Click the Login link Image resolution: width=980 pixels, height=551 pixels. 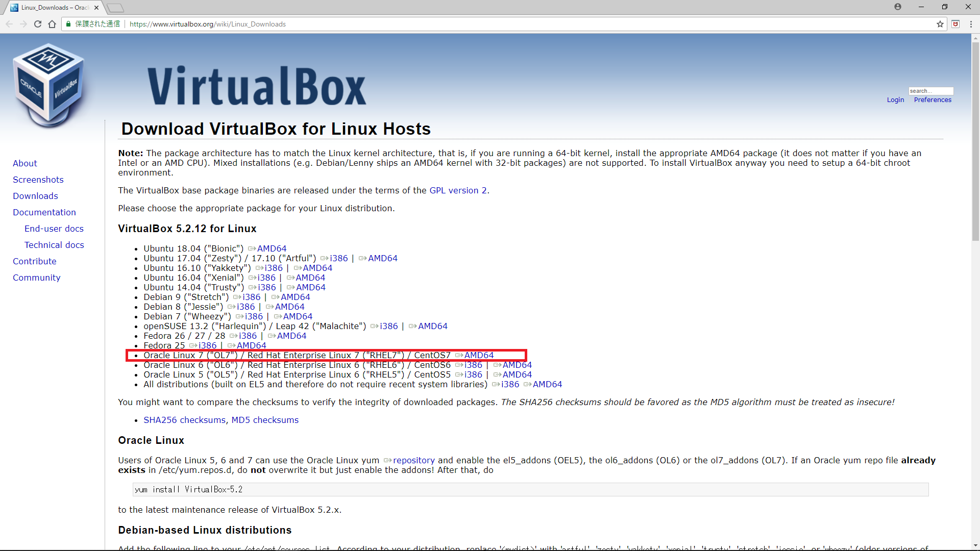(x=895, y=100)
